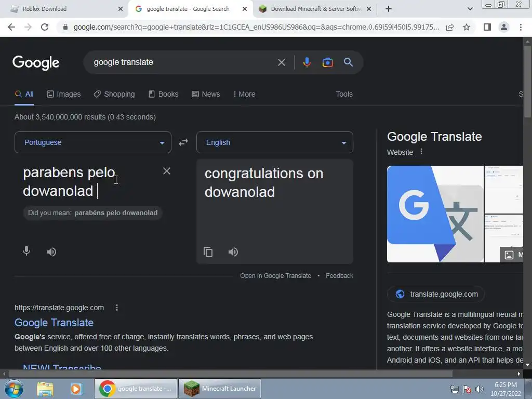
Task: Select the News results tab
Action: [x=206, y=94]
